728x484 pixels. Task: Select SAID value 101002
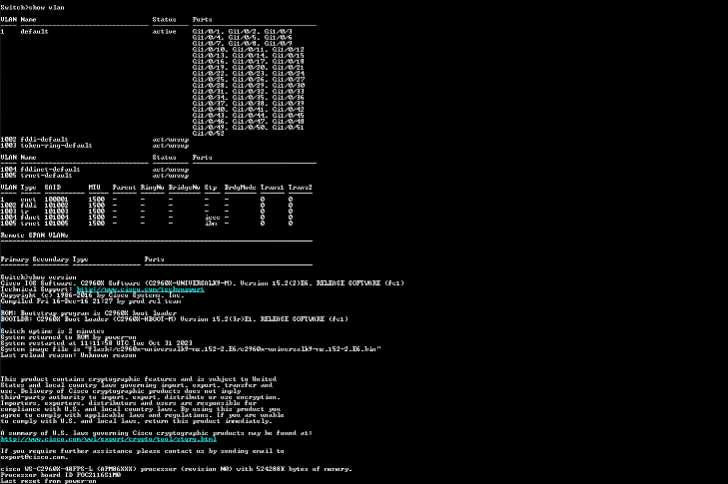click(x=57, y=205)
